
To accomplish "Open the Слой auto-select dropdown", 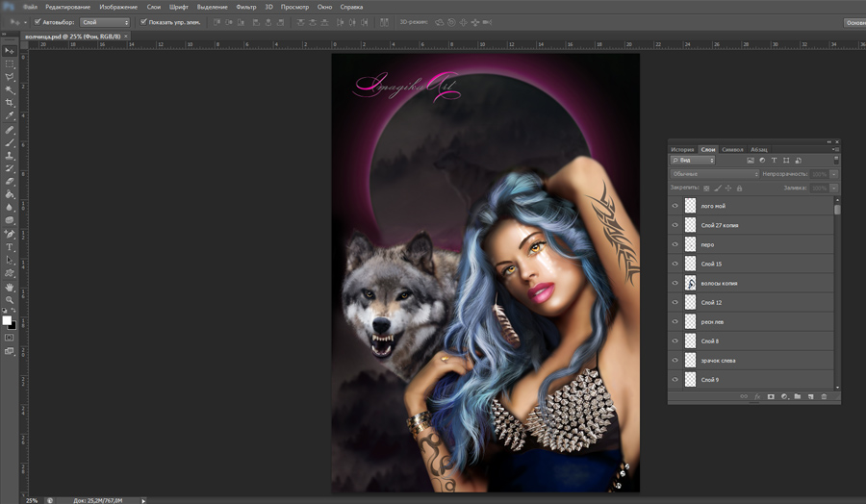I will pyautogui.click(x=105, y=21).
